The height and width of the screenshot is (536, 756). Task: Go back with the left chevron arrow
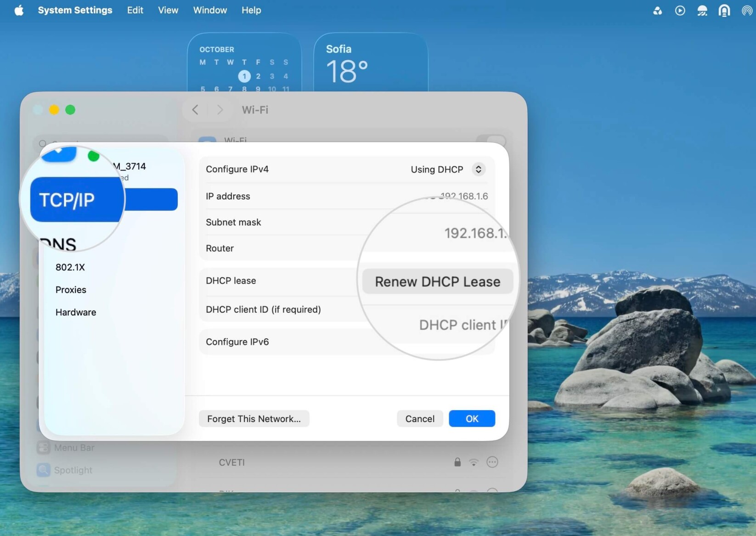pyautogui.click(x=195, y=110)
